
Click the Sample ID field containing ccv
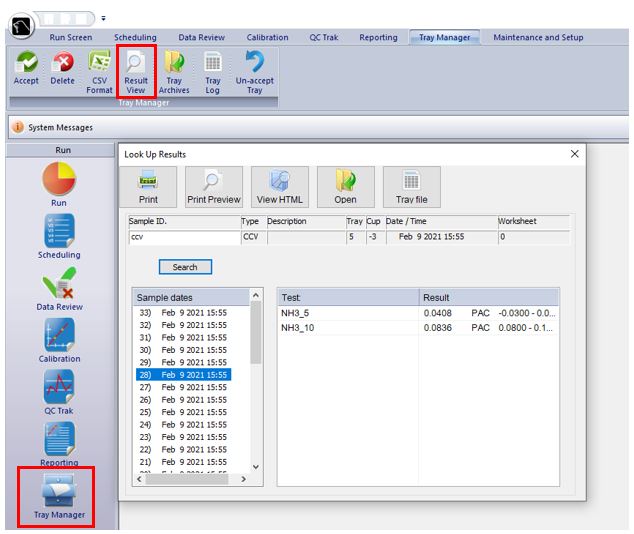[x=183, y=238]
